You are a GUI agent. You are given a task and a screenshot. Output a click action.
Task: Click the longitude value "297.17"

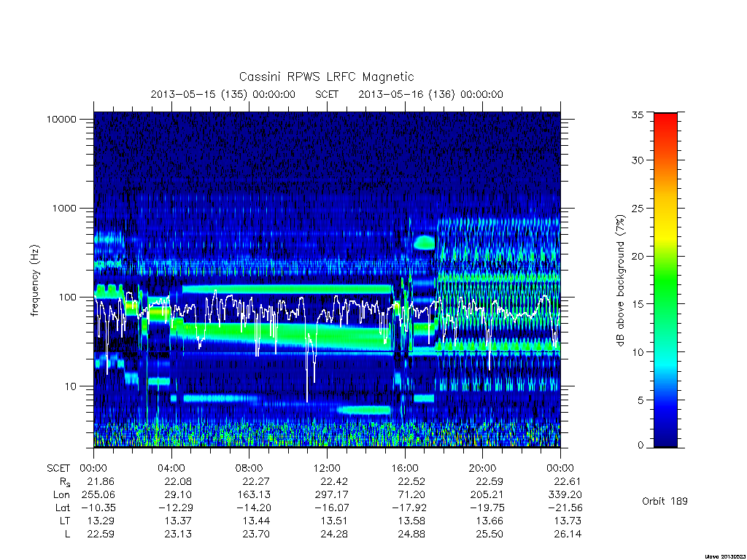(331, 495)
